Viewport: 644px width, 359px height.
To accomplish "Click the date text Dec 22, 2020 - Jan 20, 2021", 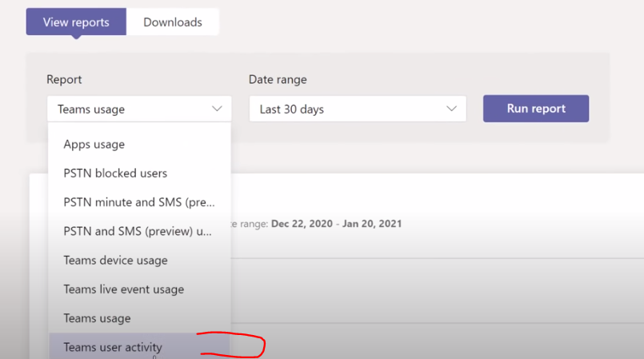I will (336, 224).
